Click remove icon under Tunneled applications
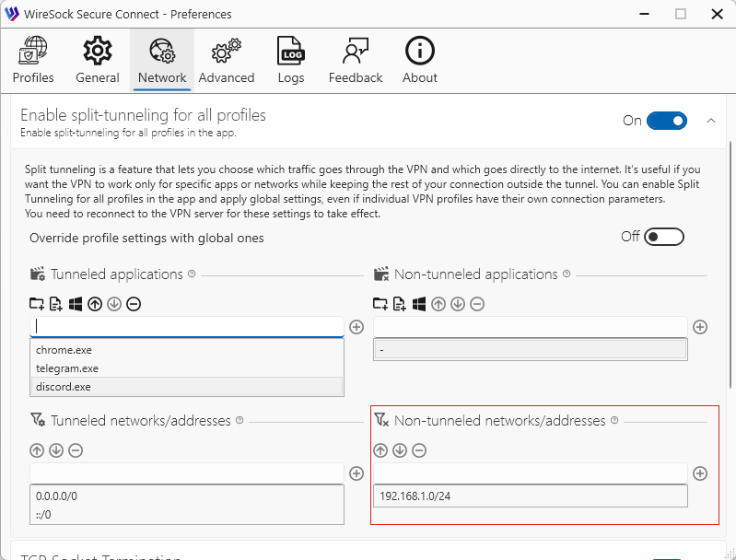This screenshot has height=560, width=736. coord(134,304)
